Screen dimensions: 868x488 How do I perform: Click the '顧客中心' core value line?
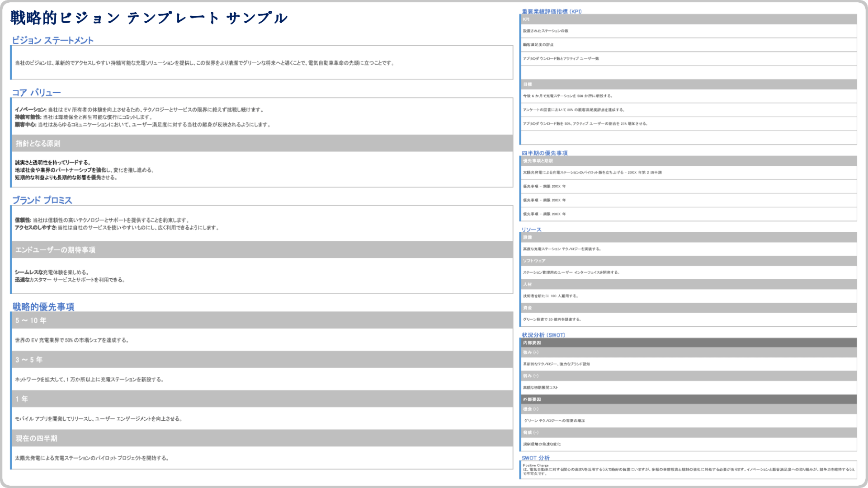tap(142, 125)
